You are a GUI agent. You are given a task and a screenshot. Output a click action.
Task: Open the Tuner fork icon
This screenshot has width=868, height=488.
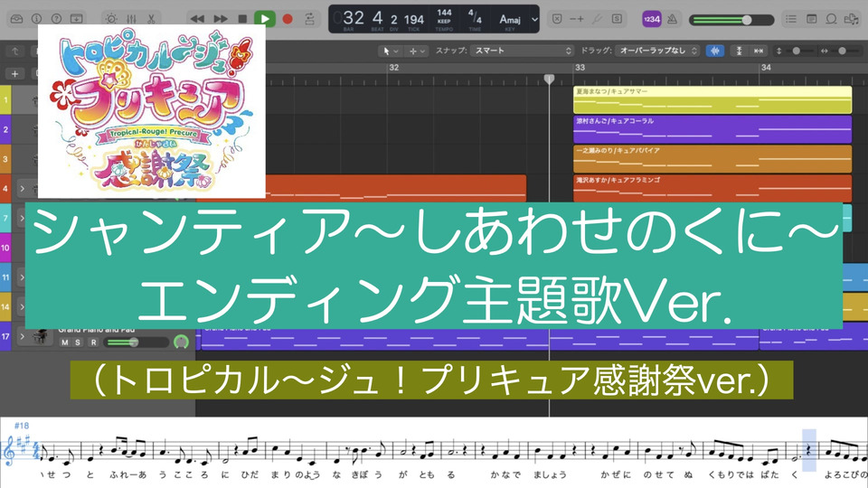597,19
